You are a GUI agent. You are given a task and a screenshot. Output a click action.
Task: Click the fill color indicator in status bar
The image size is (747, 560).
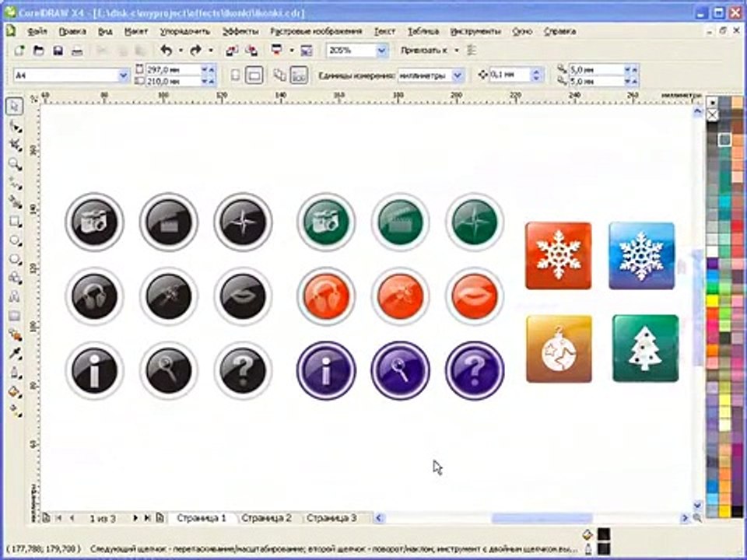tap(603, 534)
